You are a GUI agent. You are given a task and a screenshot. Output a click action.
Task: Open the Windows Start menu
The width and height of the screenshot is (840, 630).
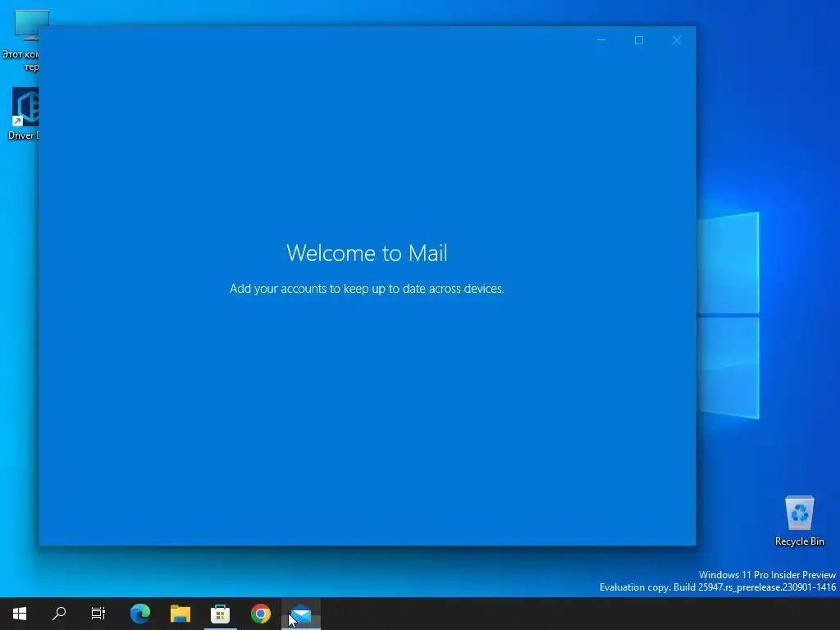point(20,614)
